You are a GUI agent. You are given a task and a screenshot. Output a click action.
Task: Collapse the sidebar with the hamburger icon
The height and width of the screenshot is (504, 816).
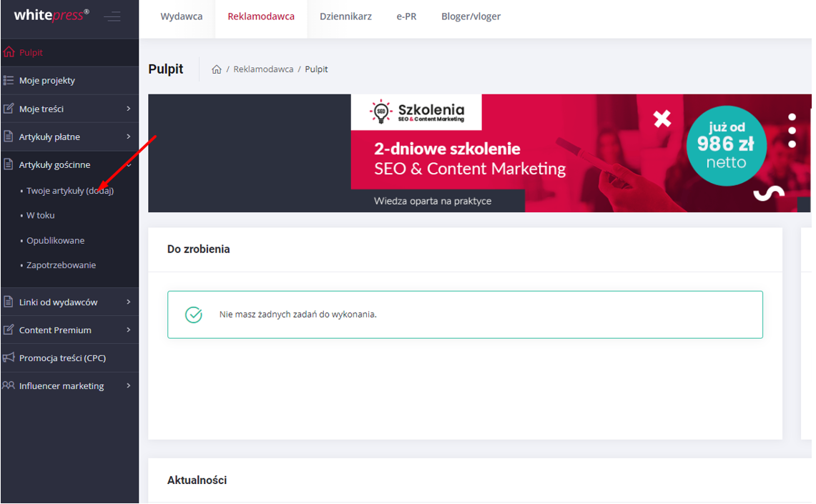click(x=112, y=16)
